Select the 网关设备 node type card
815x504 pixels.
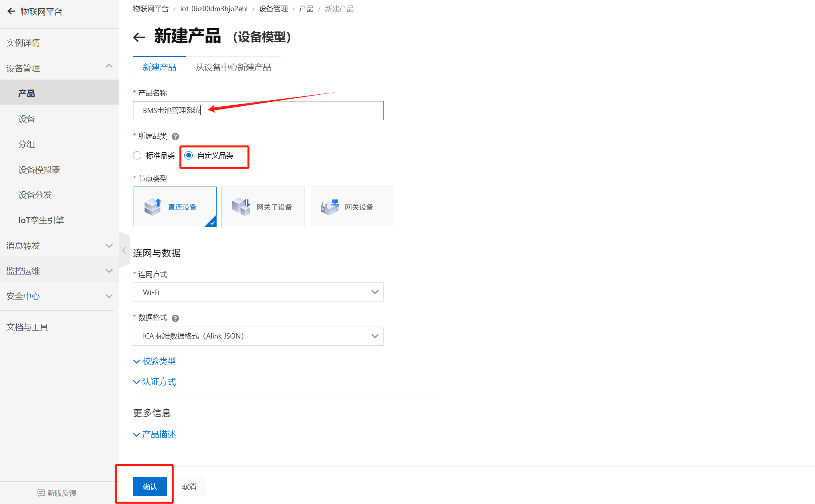point(351,207)
